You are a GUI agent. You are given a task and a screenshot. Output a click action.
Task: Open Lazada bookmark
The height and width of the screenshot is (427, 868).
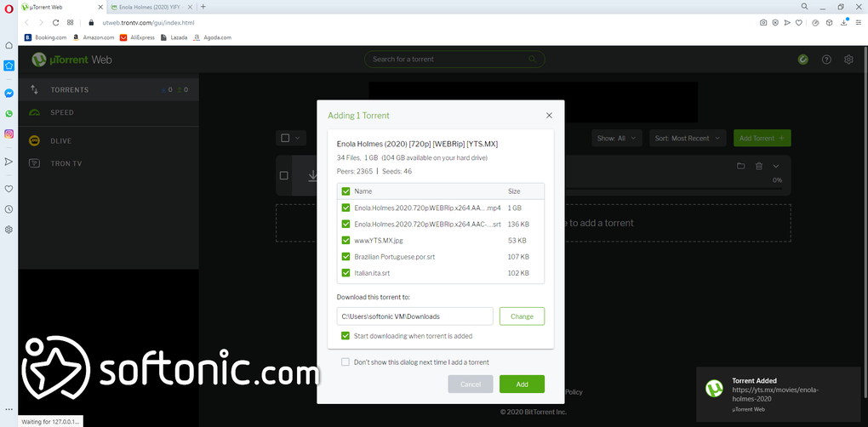174,37
